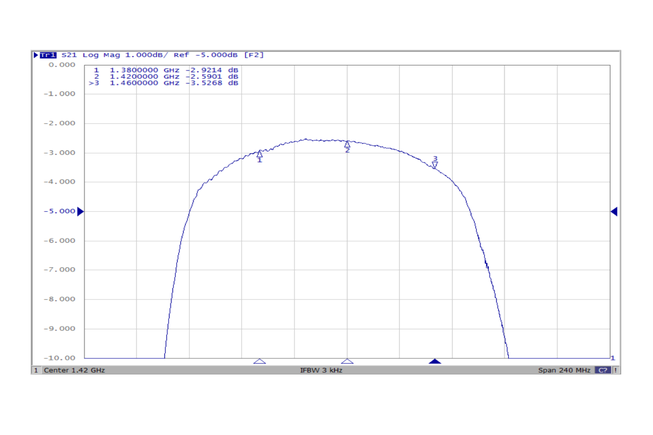Click the marker 2 triangle on the frequency axis
The width and height of the screenshot is (653, 435).
click(347, 362)
